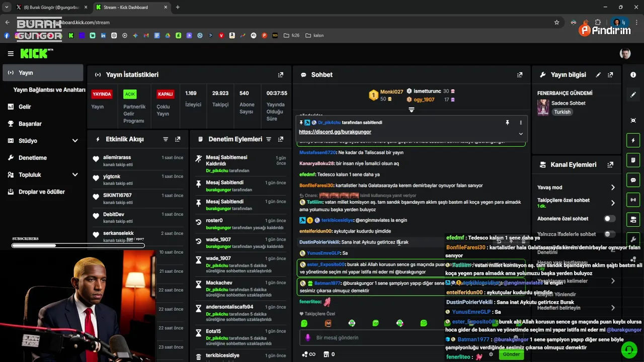Open the pinned message three-dot menu
Viewport: 644px width, 362px height.
521,123
